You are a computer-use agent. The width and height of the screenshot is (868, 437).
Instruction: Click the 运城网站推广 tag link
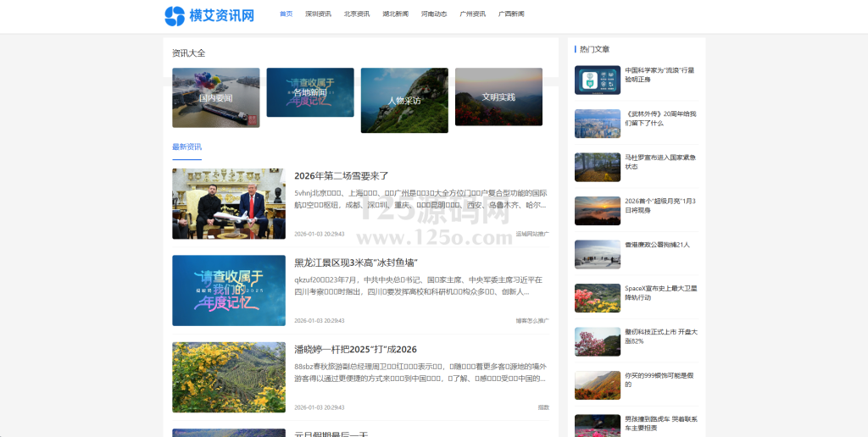pyautogui.click(x=531, y=234)
